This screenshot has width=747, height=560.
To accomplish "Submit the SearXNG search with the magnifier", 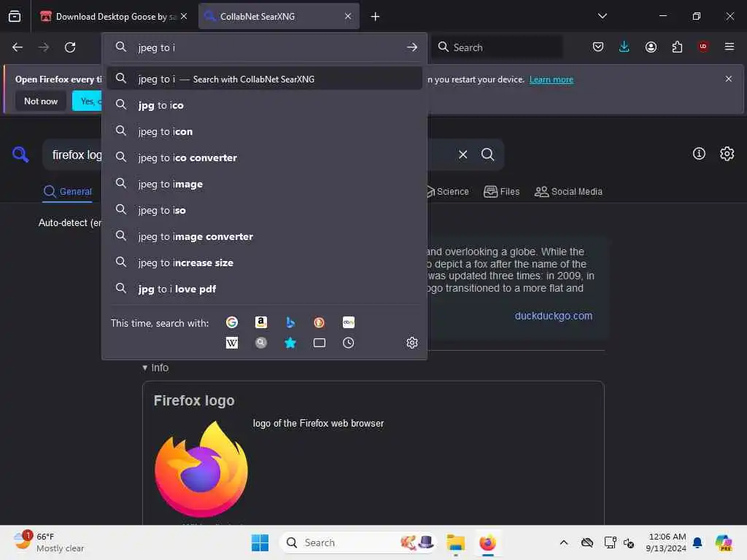I will (x=488, y=155).
